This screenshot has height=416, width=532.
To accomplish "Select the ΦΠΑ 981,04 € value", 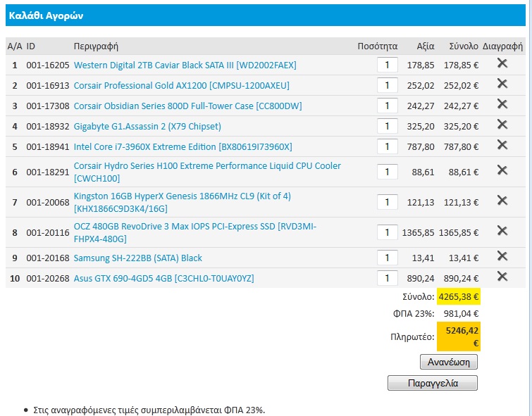I will click(461, 314).
